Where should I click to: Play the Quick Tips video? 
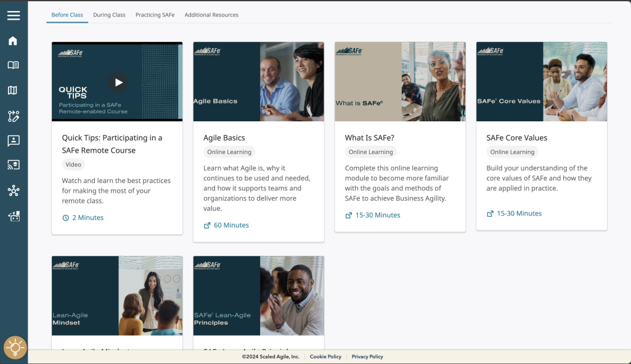pos(117,81)
